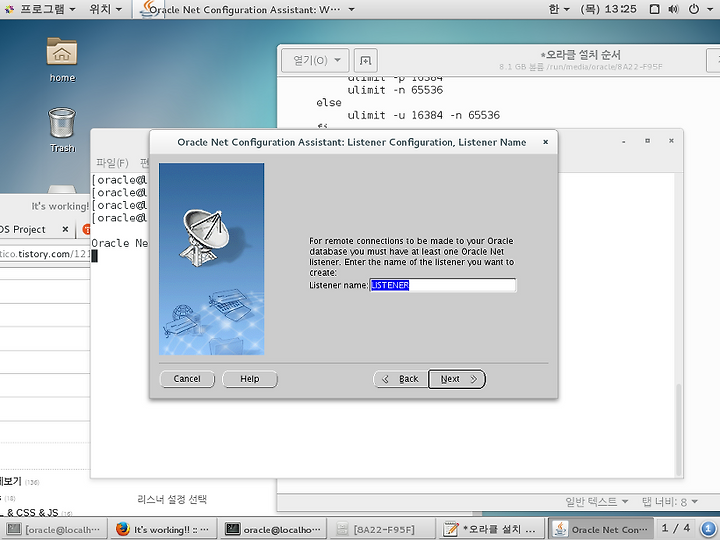Image resolution: width=720 pixels, height=540 pixels.
Task: Click the *오라클 설치 순서 gedit title
Action: pyautogui.click(x=581, y=55)
